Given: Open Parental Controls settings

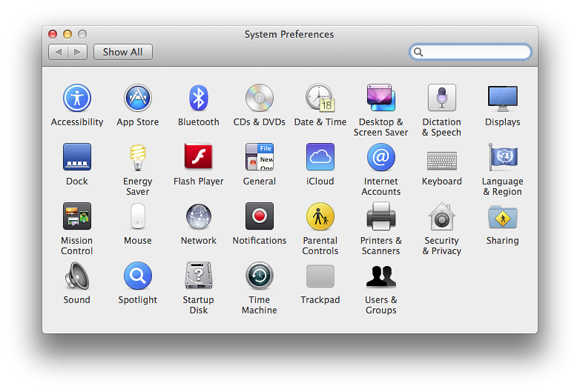Looking at the screenshot, I should [320, 216].
